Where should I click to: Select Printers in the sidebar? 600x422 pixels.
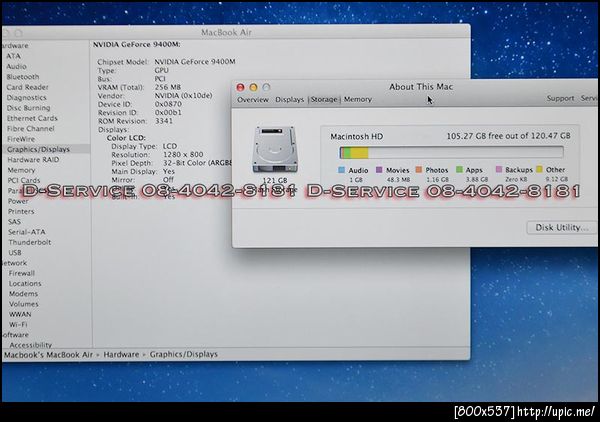21,211
